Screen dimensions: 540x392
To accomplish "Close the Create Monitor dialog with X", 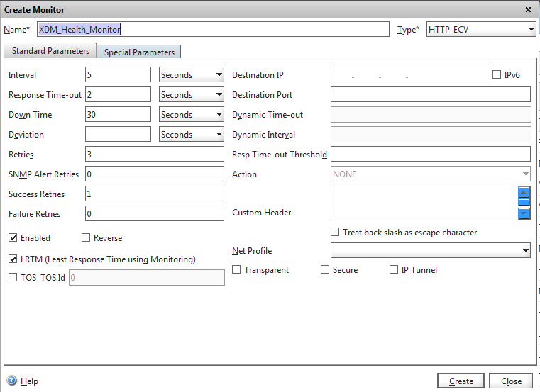I will click(528, 9).
